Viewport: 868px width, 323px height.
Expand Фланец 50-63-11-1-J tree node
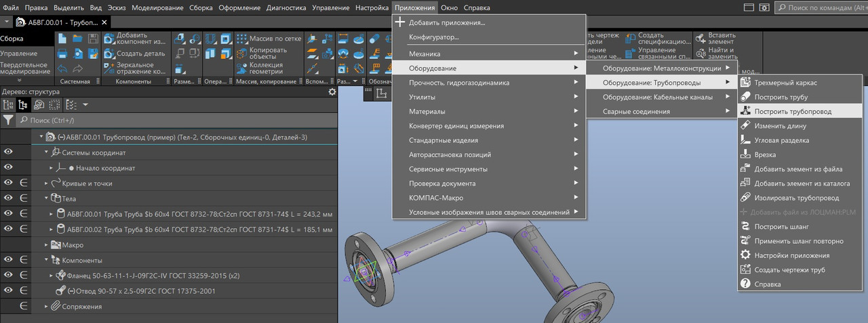coord(52,276)
